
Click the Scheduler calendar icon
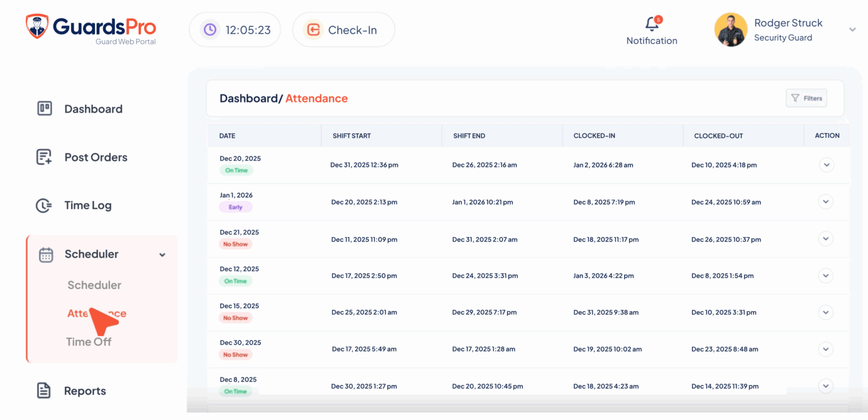pyautogui.click(x=46, y=254)
